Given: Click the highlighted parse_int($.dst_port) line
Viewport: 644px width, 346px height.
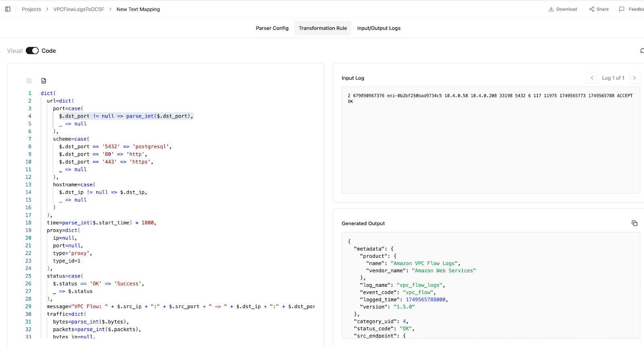Looking at the screenshot, I should [x=126, y=116].
